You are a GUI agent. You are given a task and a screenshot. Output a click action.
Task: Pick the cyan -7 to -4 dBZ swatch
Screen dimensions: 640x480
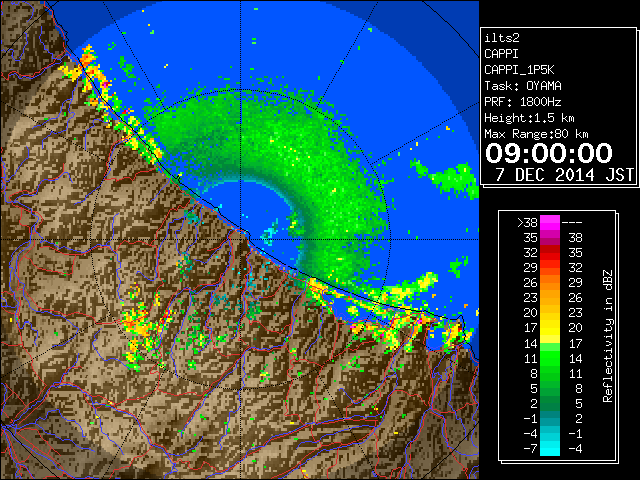550,448
